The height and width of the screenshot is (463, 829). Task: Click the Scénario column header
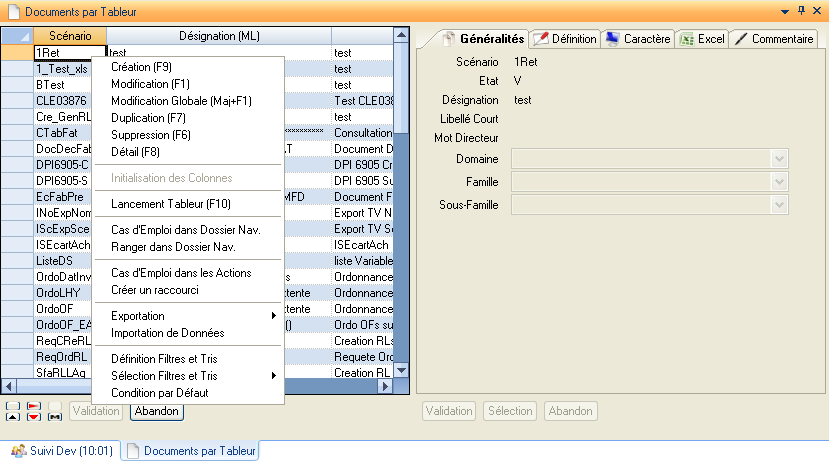70,35
